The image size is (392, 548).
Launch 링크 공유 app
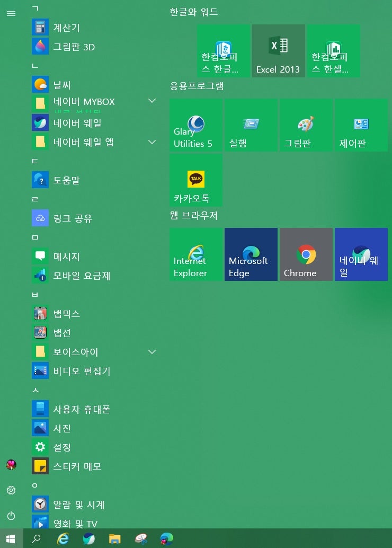coord(94,218)
